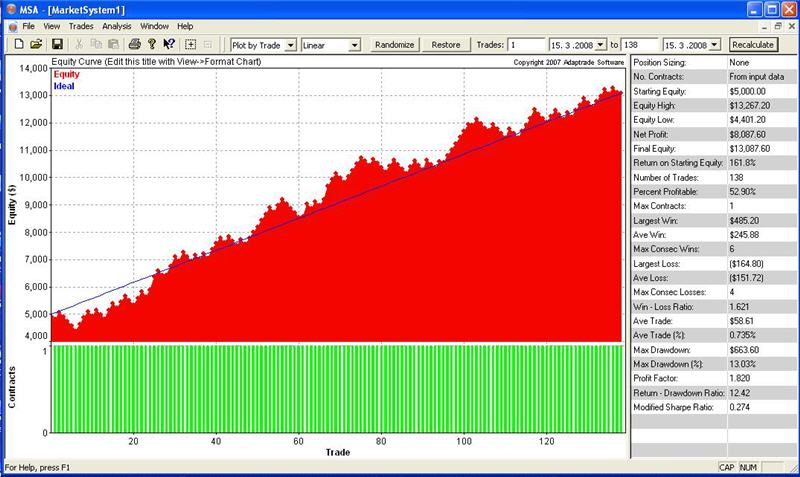
Task: Select the Profit Factor value 1.820
Action: tap(740, 378)
